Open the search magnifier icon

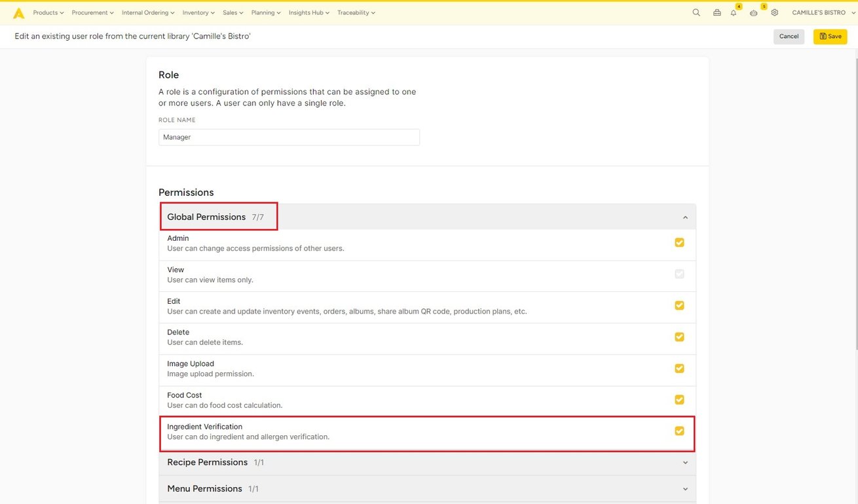click(696, 12)
